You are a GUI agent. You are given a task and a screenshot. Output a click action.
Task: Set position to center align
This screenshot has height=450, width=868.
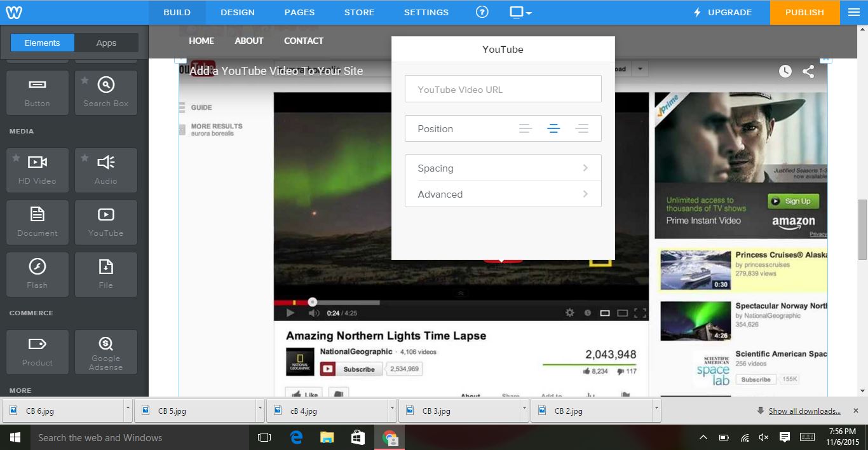(x=553, y=128)
